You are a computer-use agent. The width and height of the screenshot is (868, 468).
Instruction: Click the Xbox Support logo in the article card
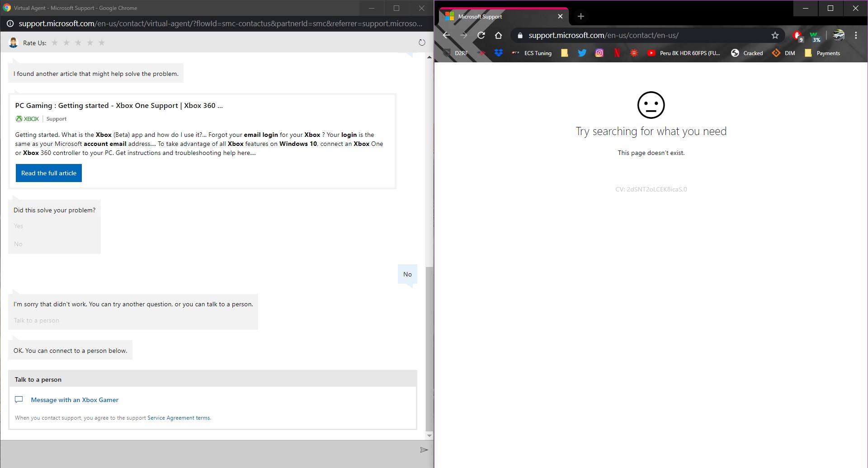pyautogui.click(x=41, y=119)
